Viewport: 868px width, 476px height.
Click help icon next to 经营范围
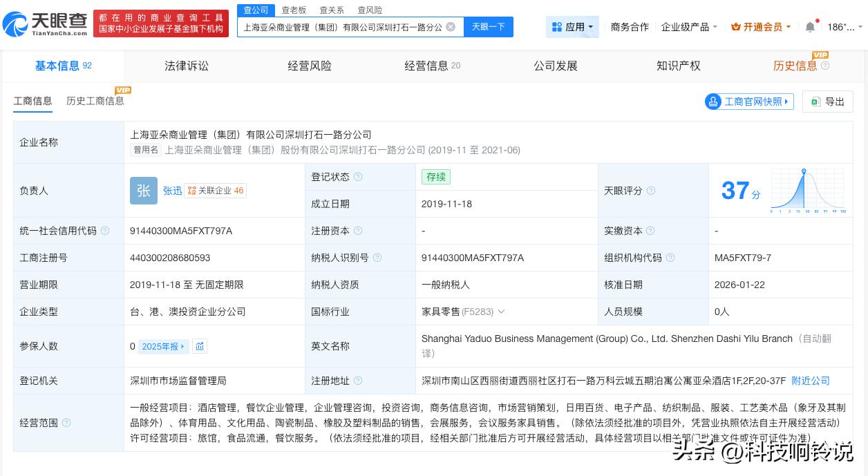point(66,423)
